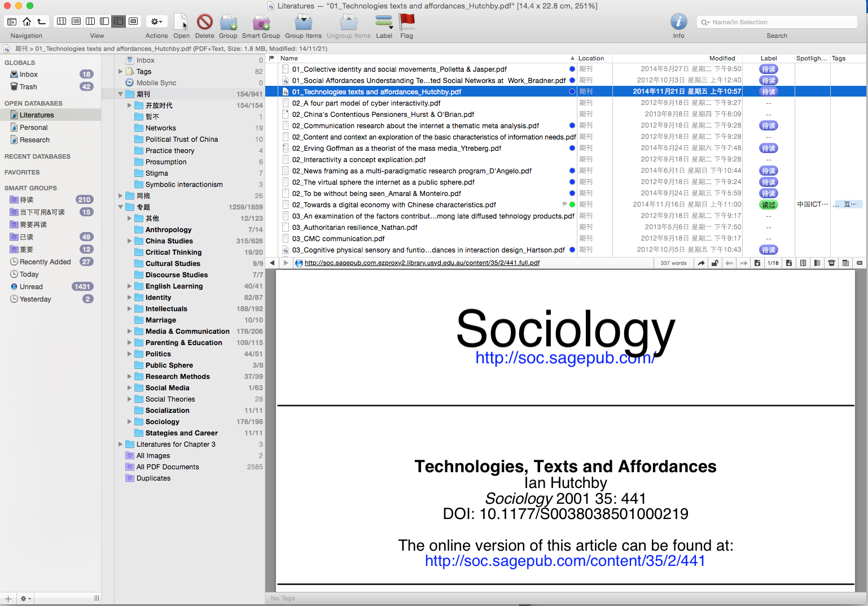Switch to list view in View group
Viewport: 868px width, 606px height.
pyautogui.click(x=76, y=21)
